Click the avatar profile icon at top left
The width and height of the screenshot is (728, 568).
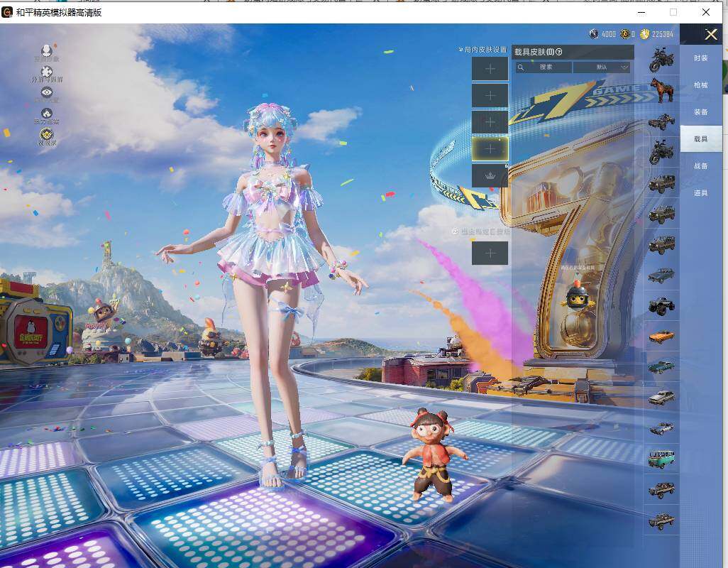point(46,50)
